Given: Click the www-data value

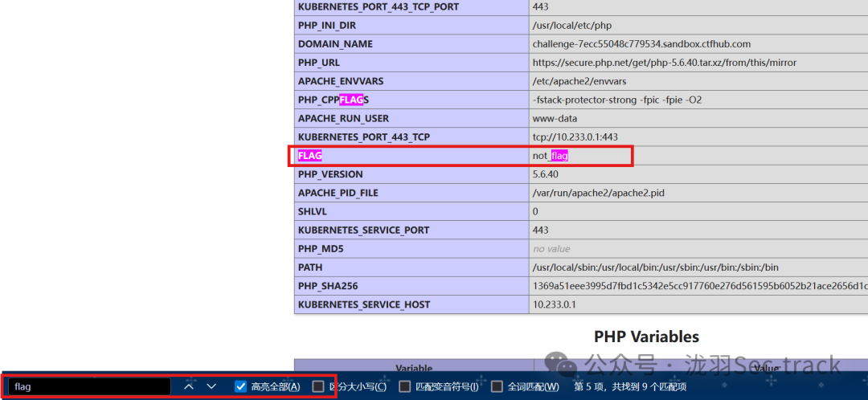Looking at the screenshot, I should [554, 118].
